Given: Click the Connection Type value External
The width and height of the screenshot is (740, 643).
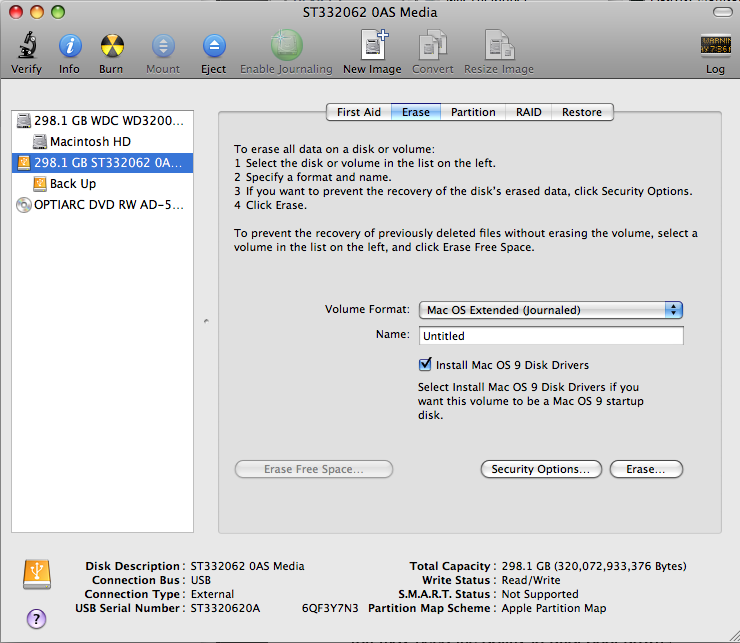Looking at the screenshot, I should pyautogui.click(x=212, y=594).
